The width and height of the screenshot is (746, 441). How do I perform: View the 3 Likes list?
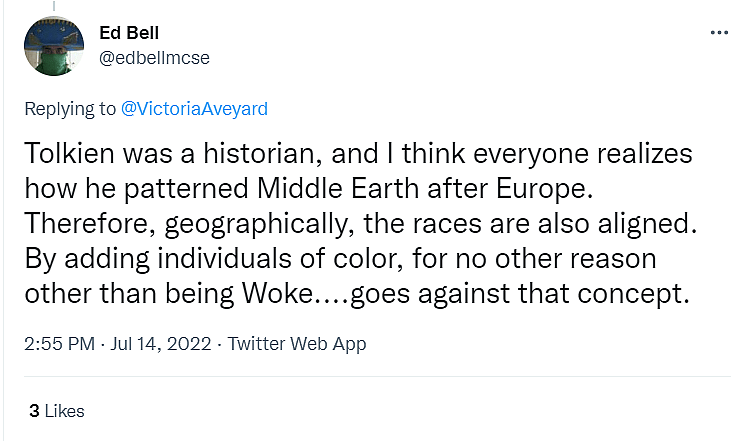point(57,411)
